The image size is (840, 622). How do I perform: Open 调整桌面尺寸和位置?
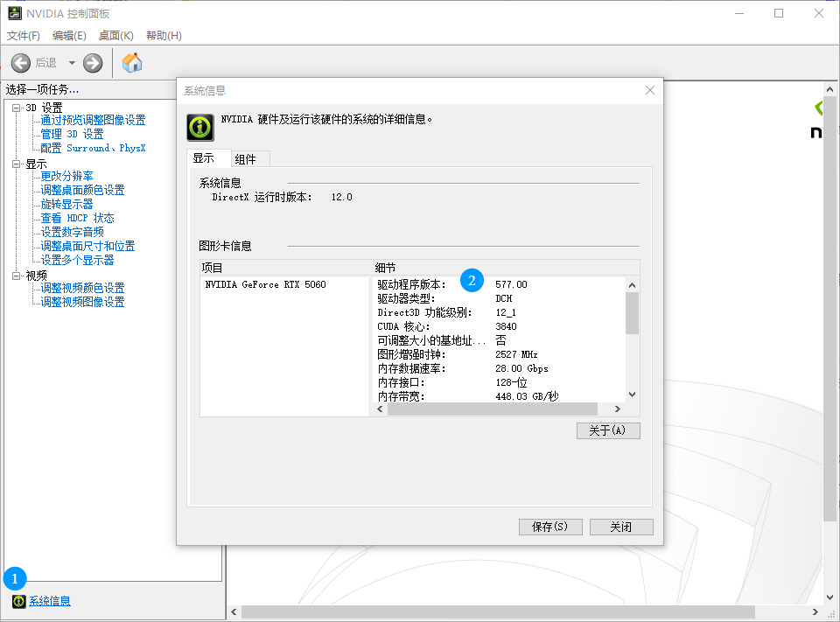87,246
